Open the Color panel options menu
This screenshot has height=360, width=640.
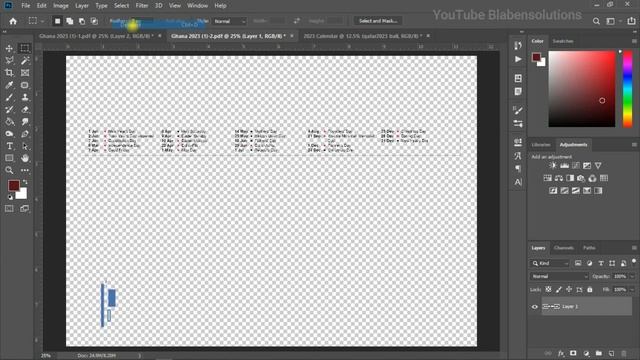[634, 41]
